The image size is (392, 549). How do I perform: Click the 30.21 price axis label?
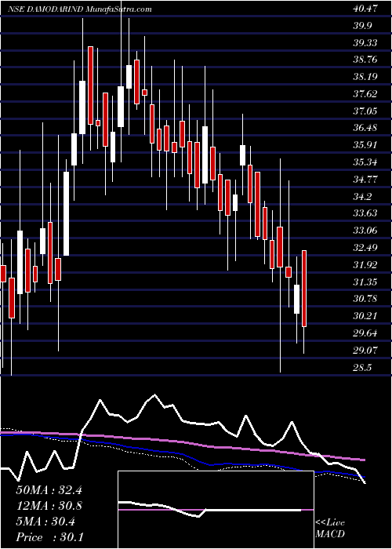coord(365,316)
